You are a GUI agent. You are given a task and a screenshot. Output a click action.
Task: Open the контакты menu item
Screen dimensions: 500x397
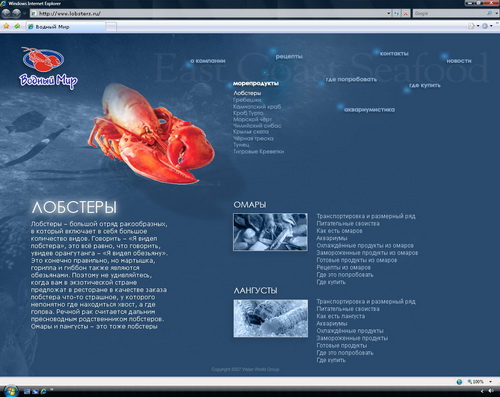coord(394,53)
